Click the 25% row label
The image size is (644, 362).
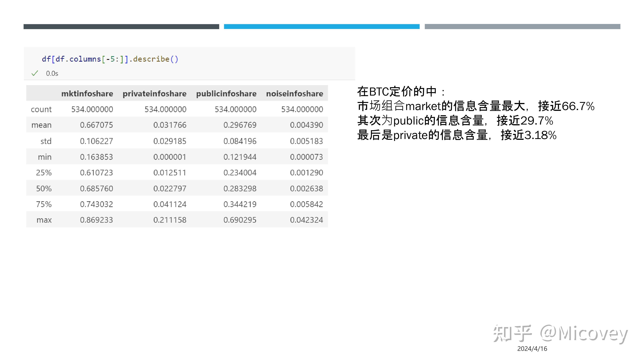[x=44, y=173]
